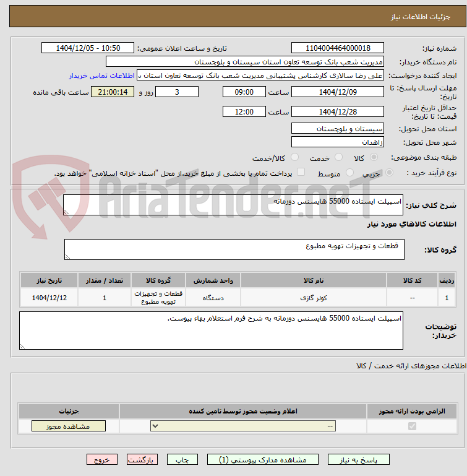Click the اطلاعات کالاهای مورد نیاز heading
The image size is (467, 476).
pyautogui.click(x=412, y=224)
